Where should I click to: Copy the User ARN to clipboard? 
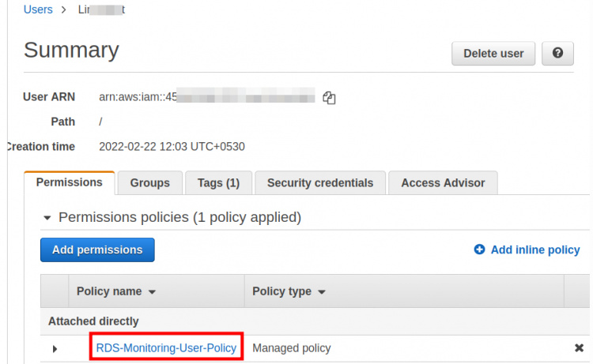330,98
